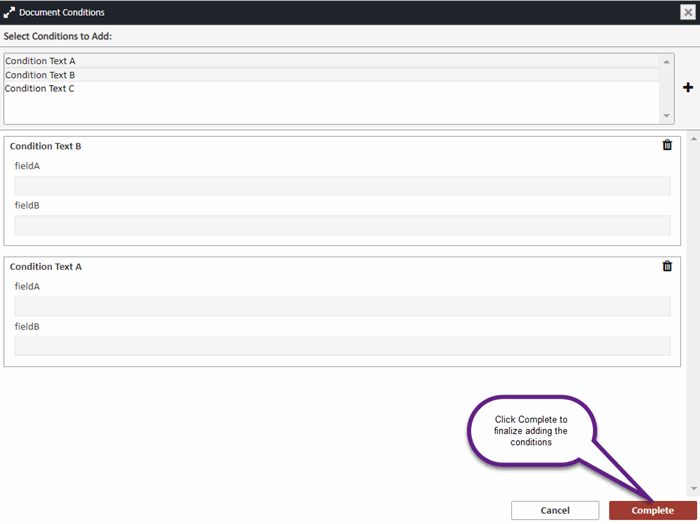Select Condition Text B in the list
The height and width of the screenshot is (524, 700).
point(40,75)
